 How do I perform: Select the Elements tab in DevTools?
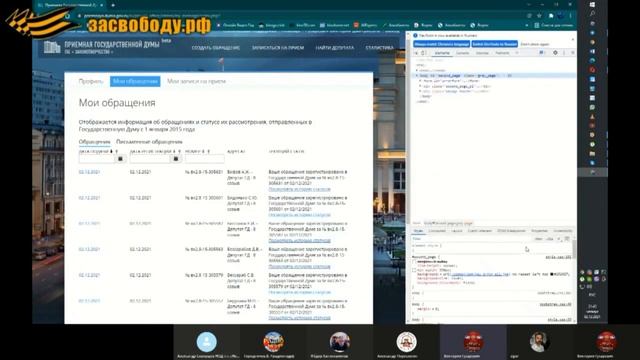(442, 53)
